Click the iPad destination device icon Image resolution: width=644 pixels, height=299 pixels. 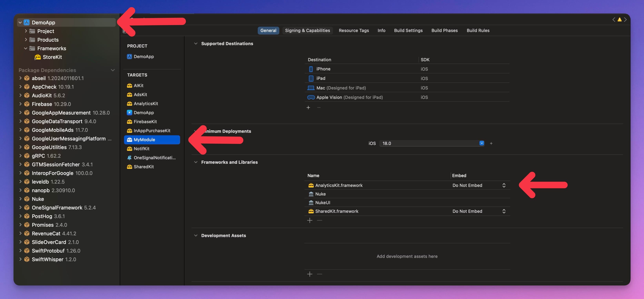click(x=311, y=78)
